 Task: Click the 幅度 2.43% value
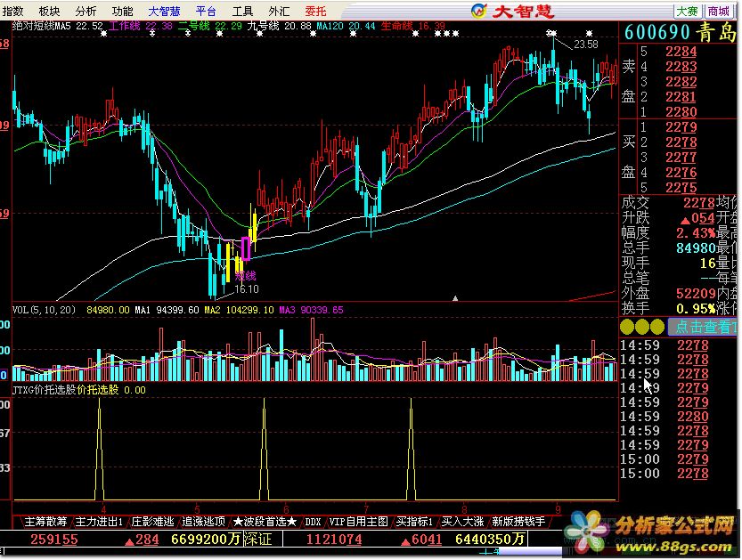point(696,232)
